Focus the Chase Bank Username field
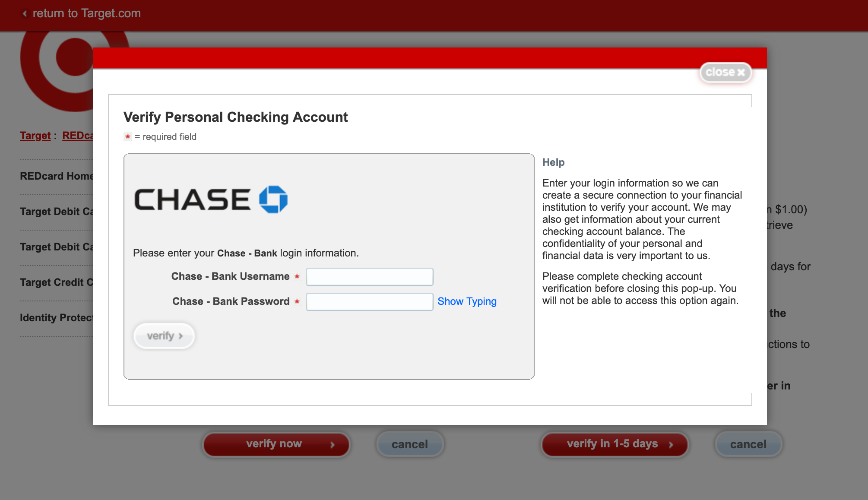 pos(369,277)
